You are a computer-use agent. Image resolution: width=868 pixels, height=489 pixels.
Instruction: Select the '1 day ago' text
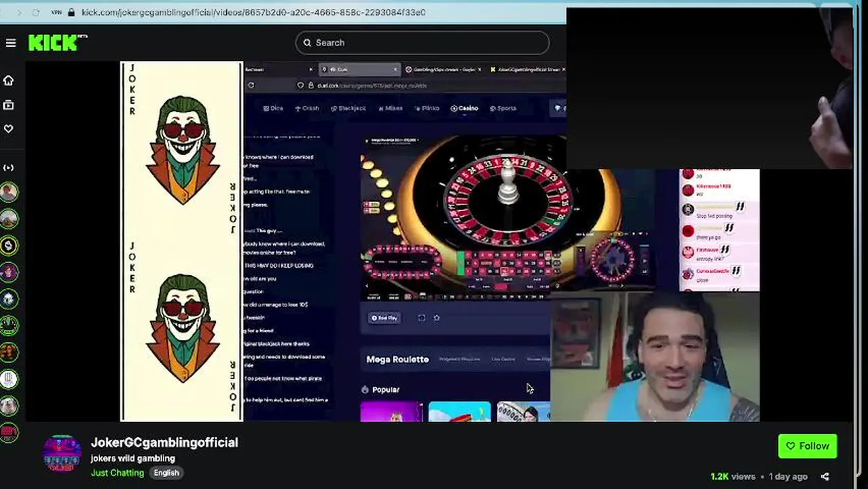pyautogui.click(x=788, y=477)
